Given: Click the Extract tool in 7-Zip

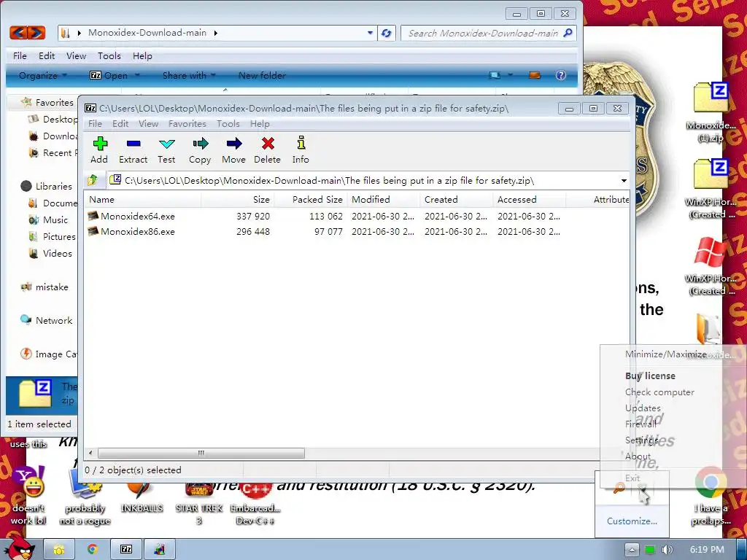Looking at the screenshot, I should [133, 150].
